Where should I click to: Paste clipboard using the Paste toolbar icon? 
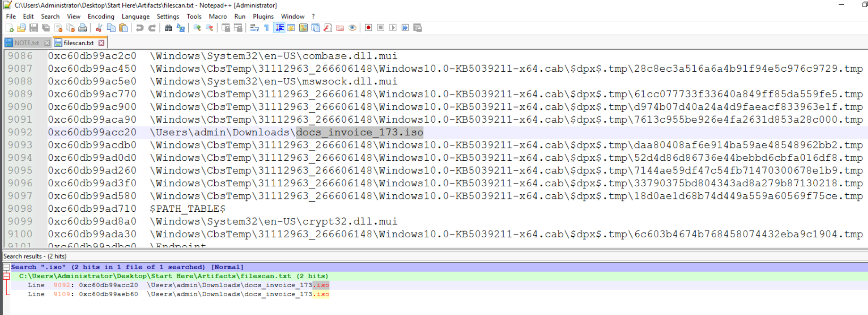click(123, 28)
